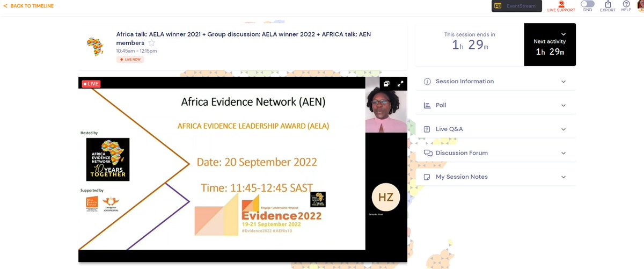This screenshot has height=269, width=644.
Task: Pop out the video player
Action: coord(386,84)
